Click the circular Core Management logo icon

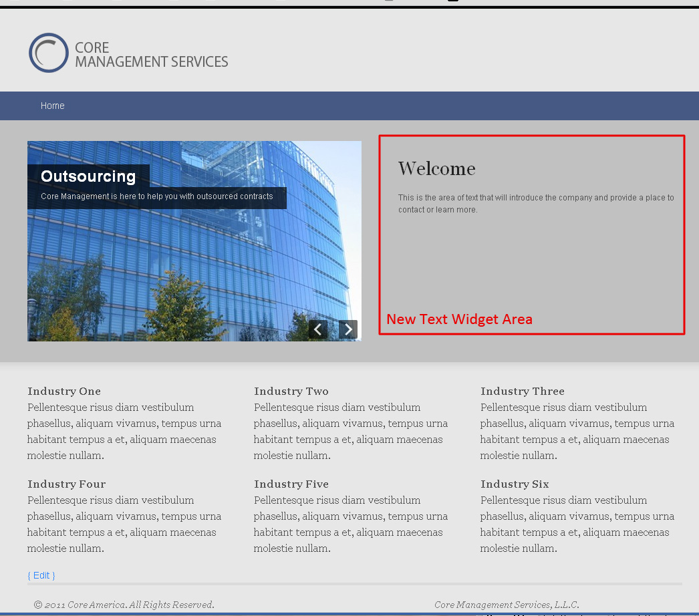pyautogui.click(x=49, y=53)
